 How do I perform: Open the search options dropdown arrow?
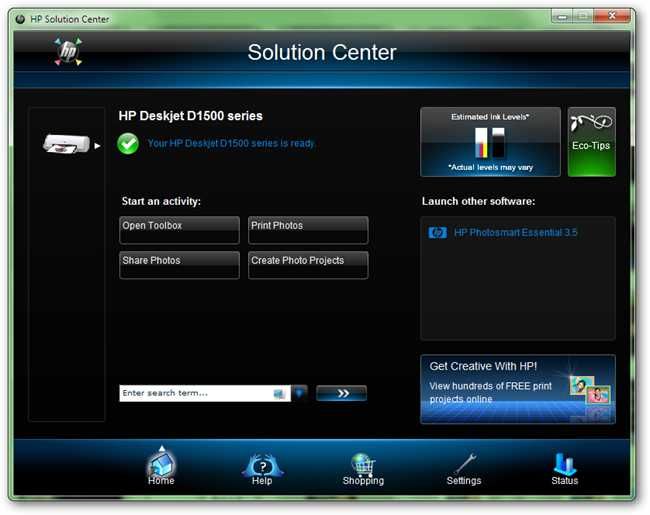[x=299, y=393]
